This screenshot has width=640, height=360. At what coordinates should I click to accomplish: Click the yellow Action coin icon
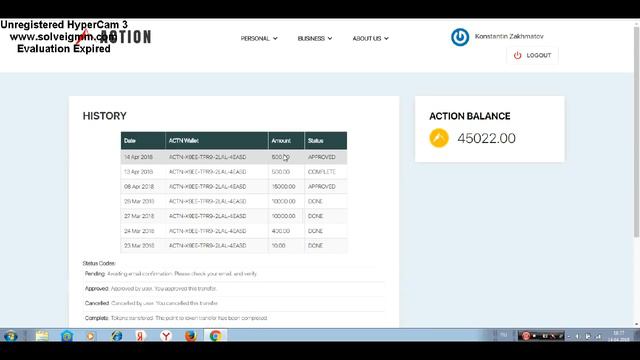point(439,138)
